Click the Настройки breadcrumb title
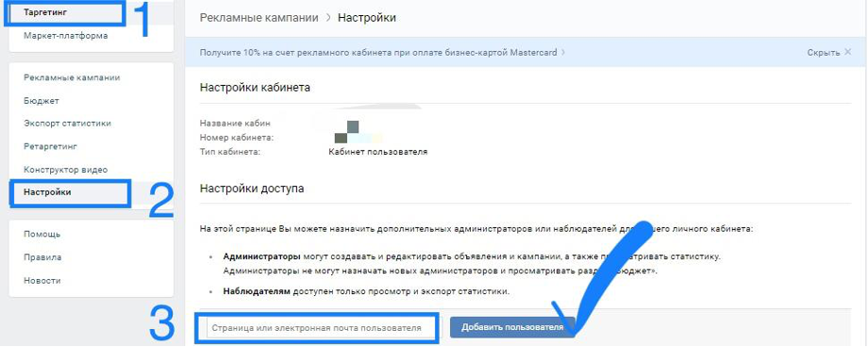Screen dimensions: 868x347 (x=367, y=18)
